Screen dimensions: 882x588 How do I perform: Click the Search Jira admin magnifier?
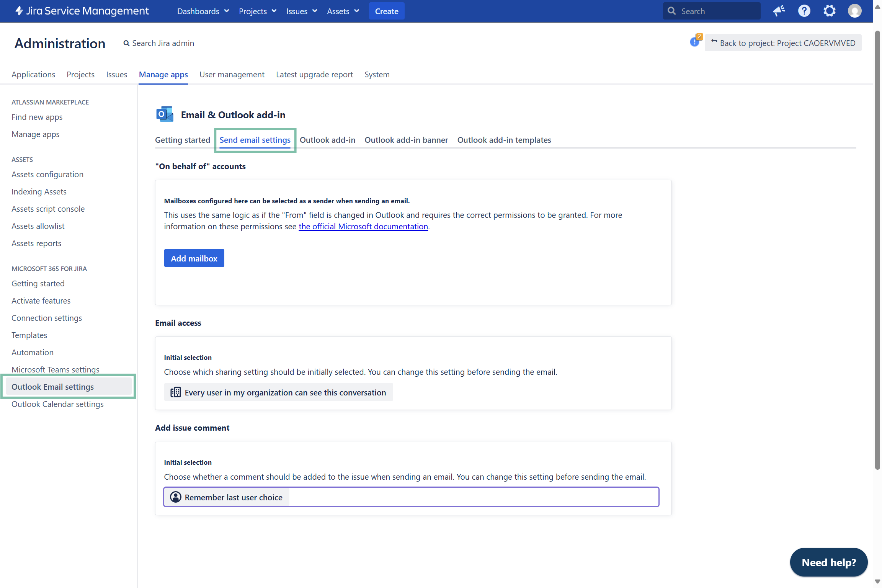coord(126,44)
